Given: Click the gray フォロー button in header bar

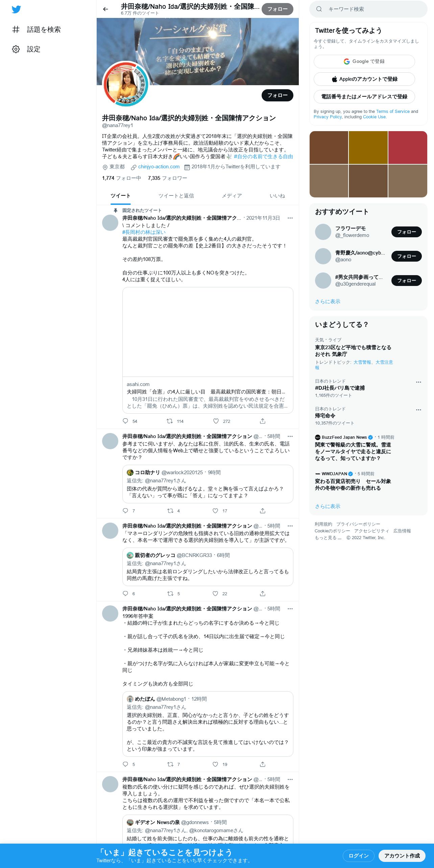Looking at the screenshot, I should pyautogui.click(x=278, y=9).
